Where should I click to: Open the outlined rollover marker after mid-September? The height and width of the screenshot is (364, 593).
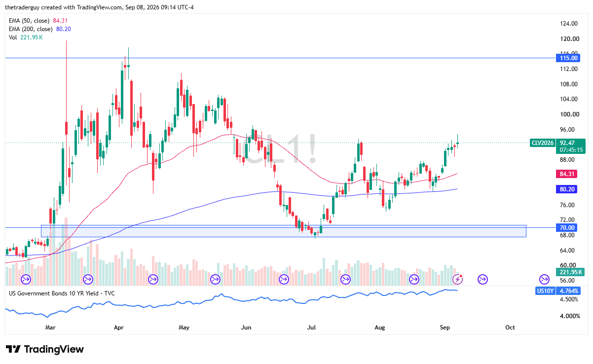click(x=482, y=280)
